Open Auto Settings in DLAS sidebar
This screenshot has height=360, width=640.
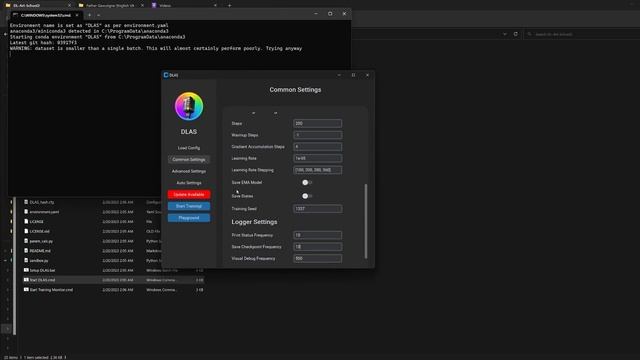point(189,183)
